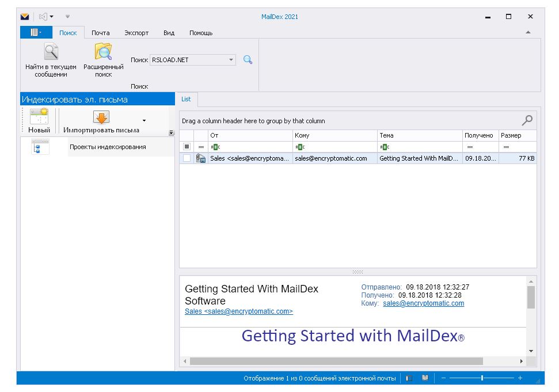The width and height of the screenshot is (559, 392).
Task: Click the status bar normal view icon
Action: pyautogui.click(x=409, y=378)
